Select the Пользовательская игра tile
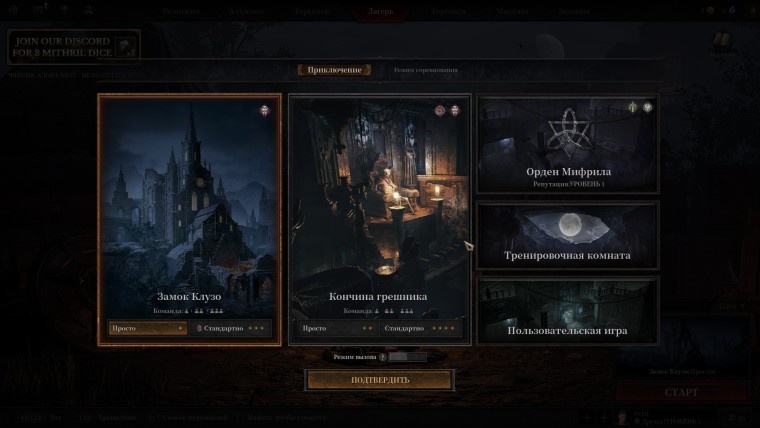 pos(568,311)
